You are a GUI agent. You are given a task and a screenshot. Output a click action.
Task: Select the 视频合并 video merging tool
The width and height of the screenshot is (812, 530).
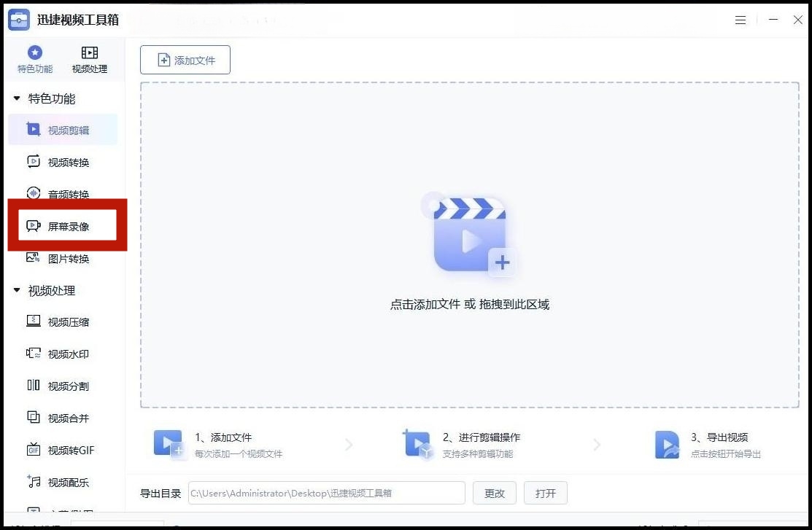[x=69, y=418]
